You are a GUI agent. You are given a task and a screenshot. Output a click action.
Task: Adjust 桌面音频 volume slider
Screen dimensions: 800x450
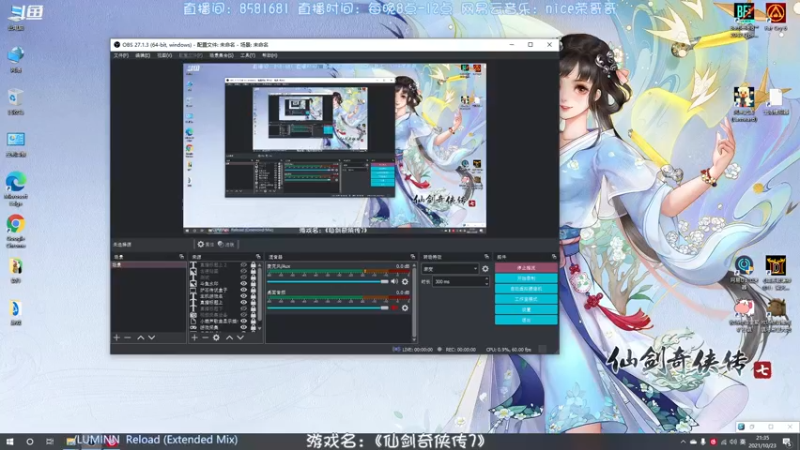(328, 308)
